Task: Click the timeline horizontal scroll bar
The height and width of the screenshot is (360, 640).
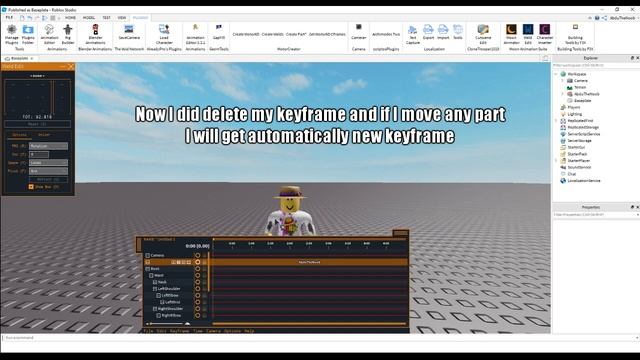Action: (309, 324)
